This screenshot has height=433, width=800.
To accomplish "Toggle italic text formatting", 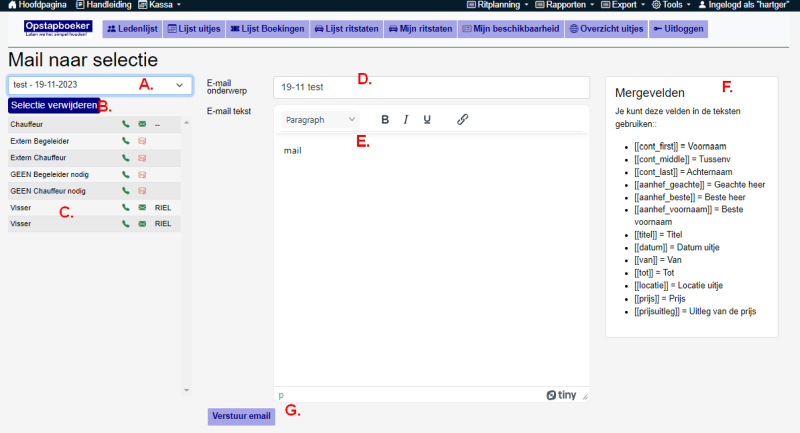I will pyautogui.click(x=406, y=119).
